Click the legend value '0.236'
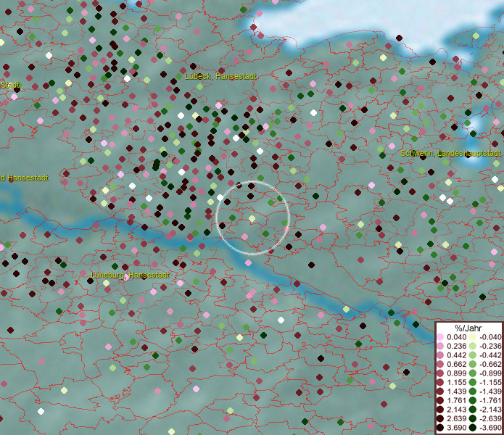 click(x=456, y=346)
